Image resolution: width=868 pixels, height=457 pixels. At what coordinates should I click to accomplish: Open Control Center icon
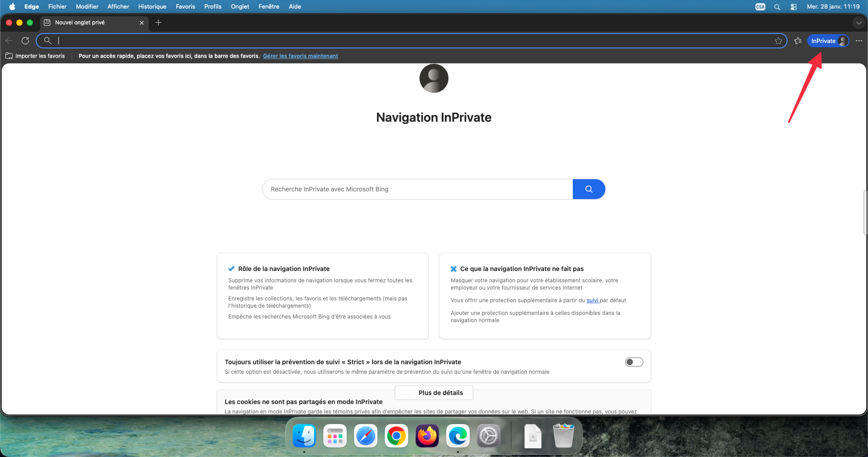pos(793,7)
